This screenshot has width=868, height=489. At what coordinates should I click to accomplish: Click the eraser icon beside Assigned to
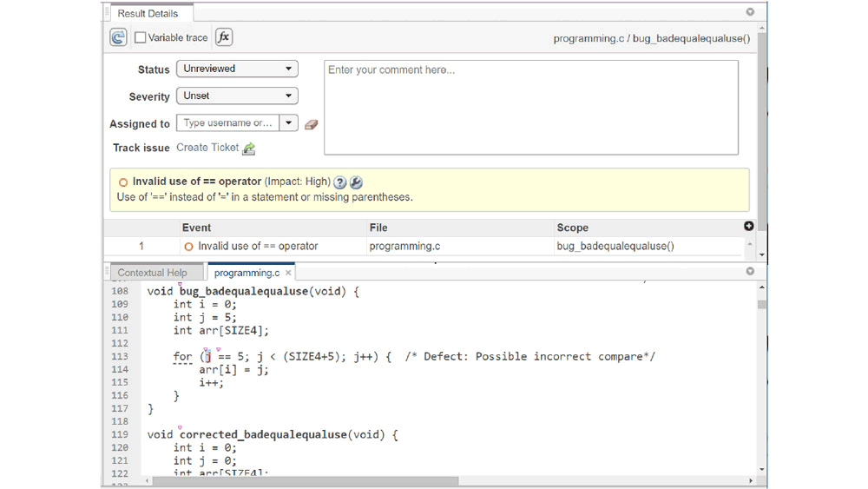[312, 124]
